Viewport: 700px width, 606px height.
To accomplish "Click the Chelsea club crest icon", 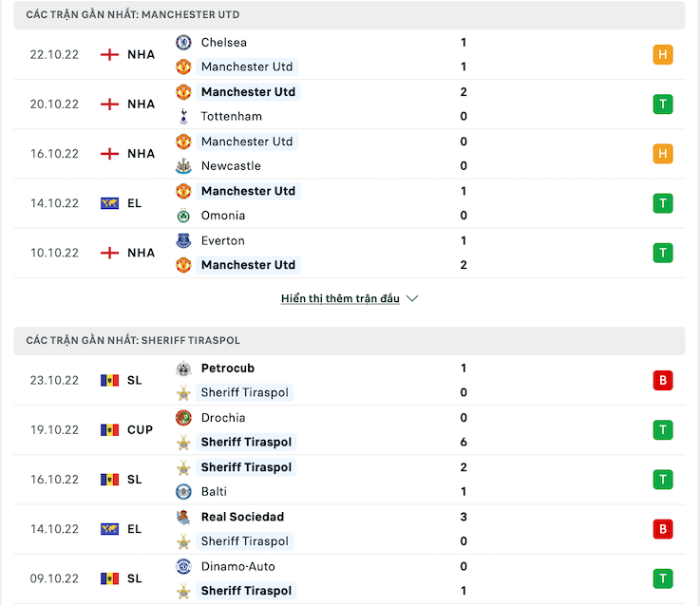I will 183,43.
